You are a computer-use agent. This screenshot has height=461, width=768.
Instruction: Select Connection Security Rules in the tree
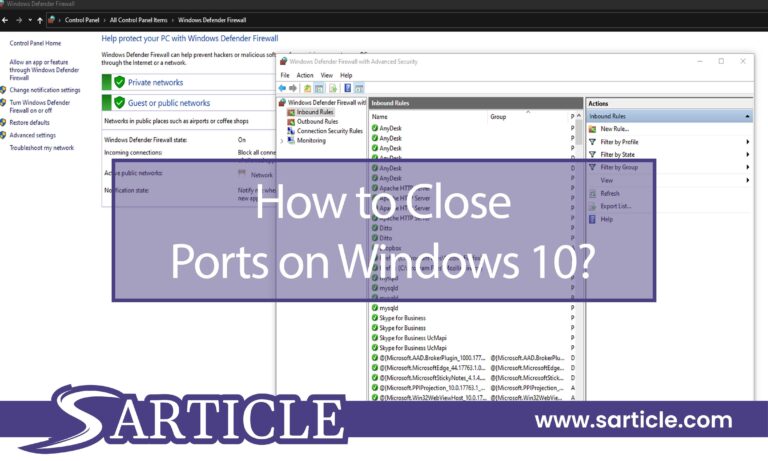330,131
